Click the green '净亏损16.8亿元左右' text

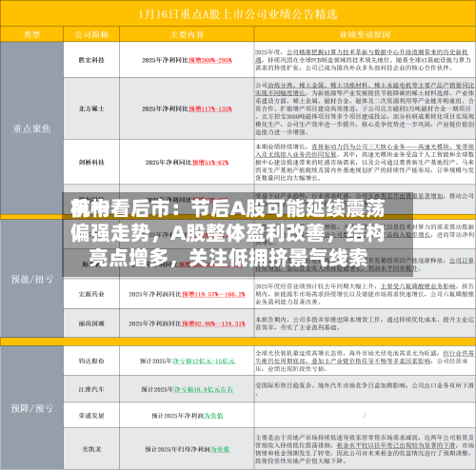point(204,389)
